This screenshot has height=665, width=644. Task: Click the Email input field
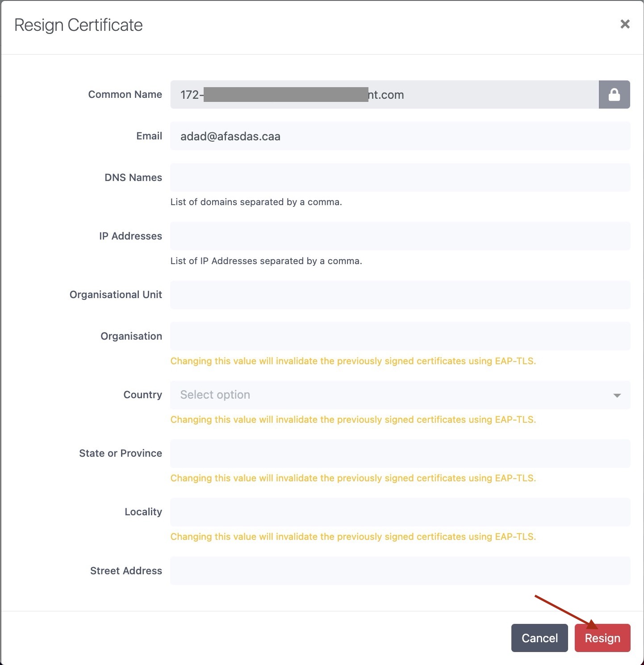[x=400, y=136]
